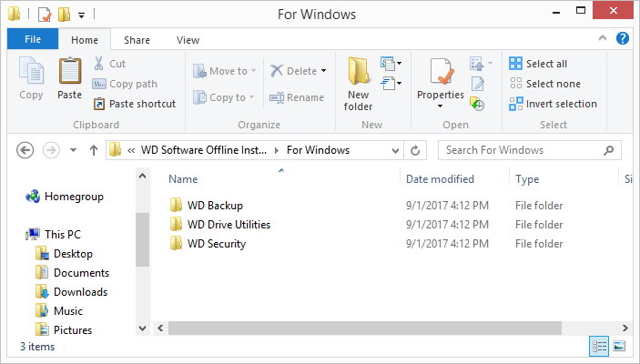Click This PC in navigation pane
The image size is (640, 364).
click(54, 234)
